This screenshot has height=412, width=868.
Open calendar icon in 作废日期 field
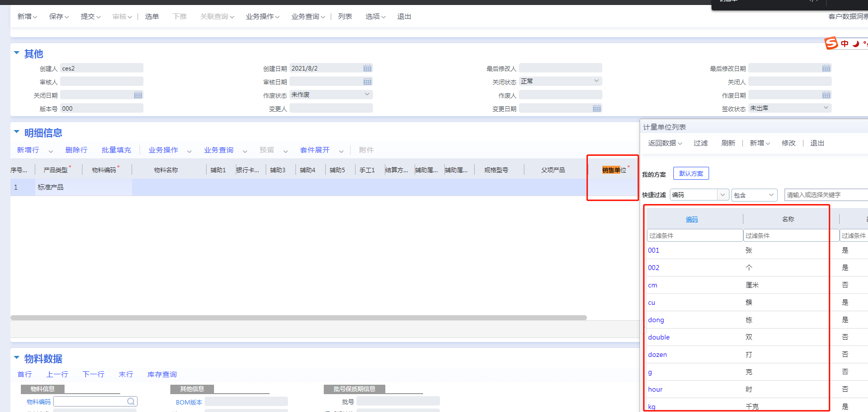point(826,95)
